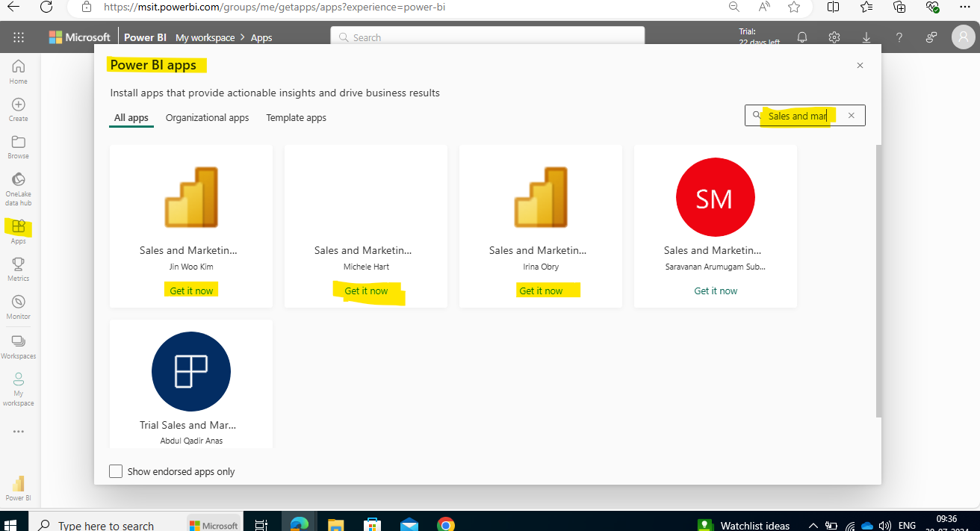Reload the page in browser
The image size is (980, 531).
click(x=46, y=7)
